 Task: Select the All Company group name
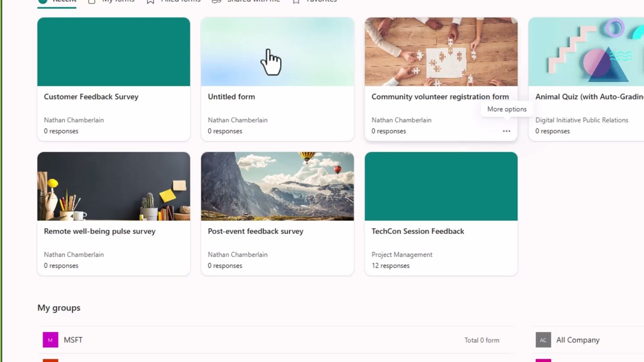578,340
